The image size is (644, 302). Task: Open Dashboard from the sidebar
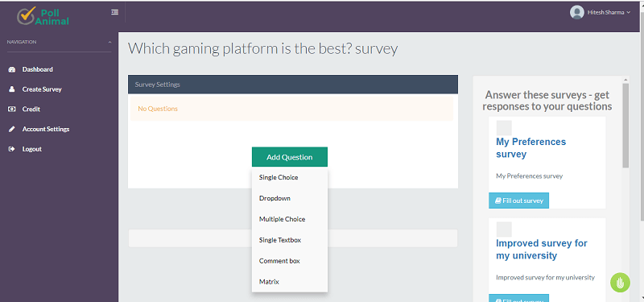(37, 69)
